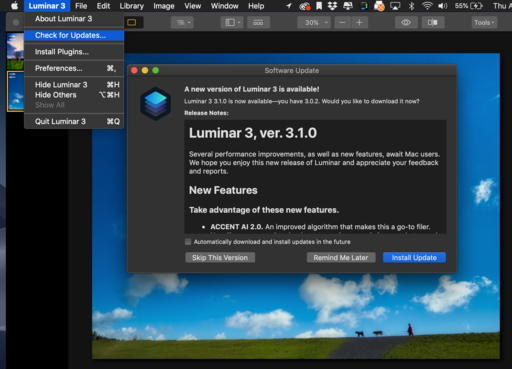Open volume menu bar icon
512x369 pixels.
tap(443, 6)
